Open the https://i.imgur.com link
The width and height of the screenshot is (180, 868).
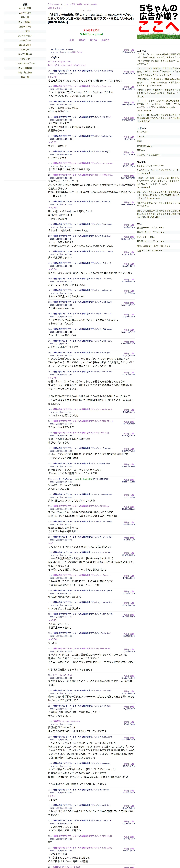pyautogui.click(x=59, y=62)
